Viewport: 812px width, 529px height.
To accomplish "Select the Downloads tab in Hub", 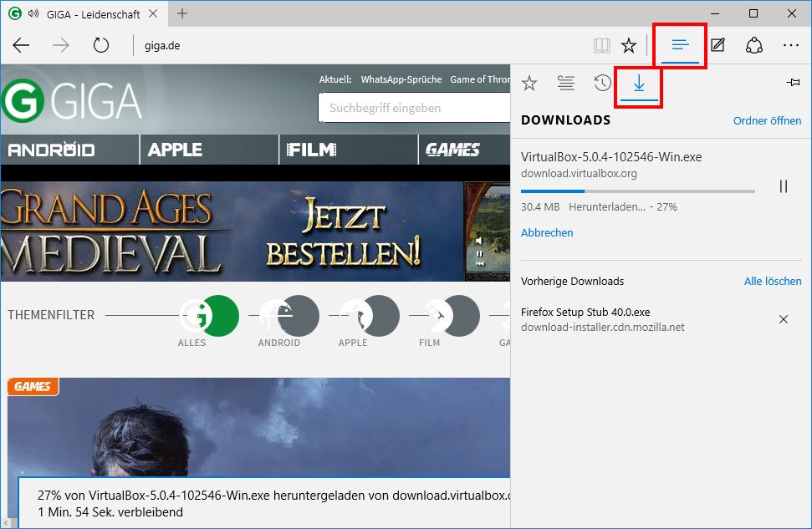I will 639,84.
